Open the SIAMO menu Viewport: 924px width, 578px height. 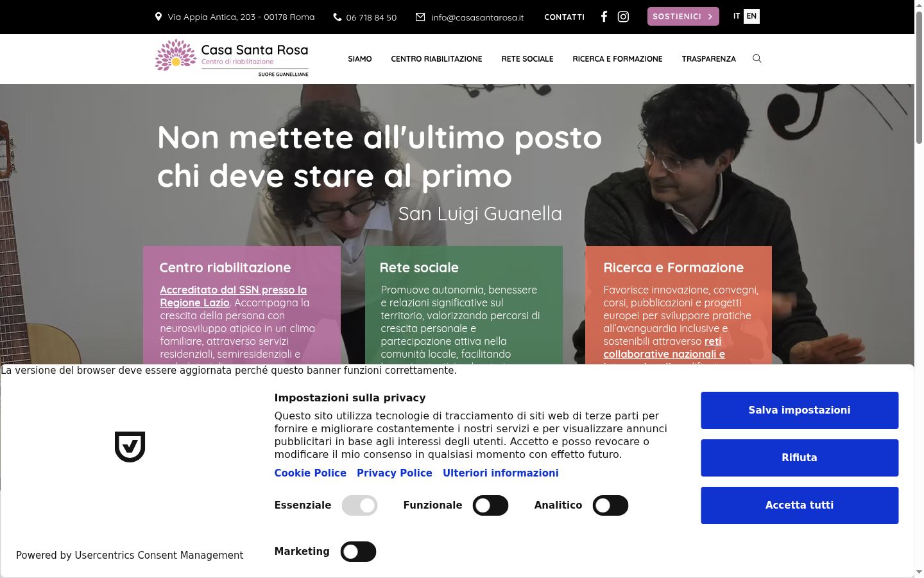pyautogui.click(x=360, y=58)
